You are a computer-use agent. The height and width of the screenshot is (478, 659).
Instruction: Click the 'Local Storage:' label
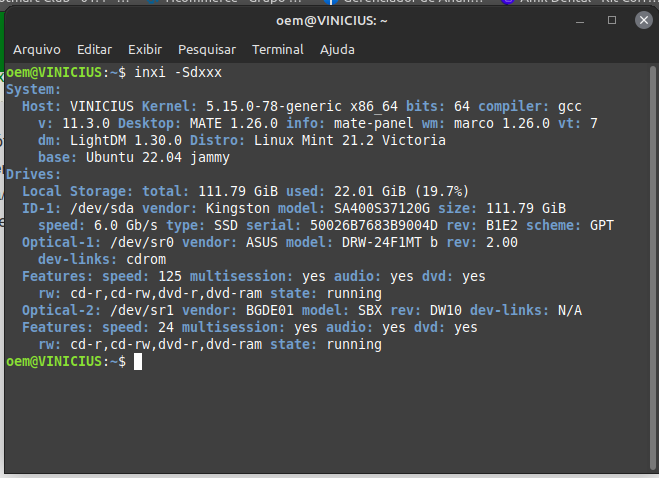(78, 192)
